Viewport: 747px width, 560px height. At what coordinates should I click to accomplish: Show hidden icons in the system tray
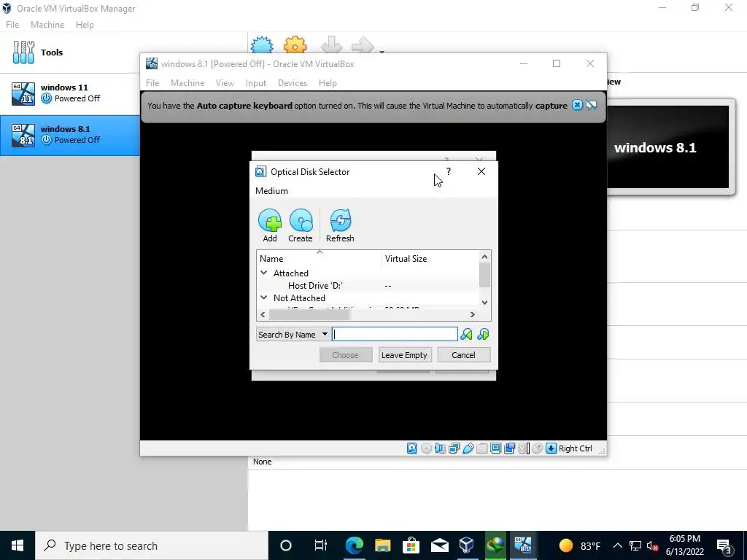click(x=617, y=545)
